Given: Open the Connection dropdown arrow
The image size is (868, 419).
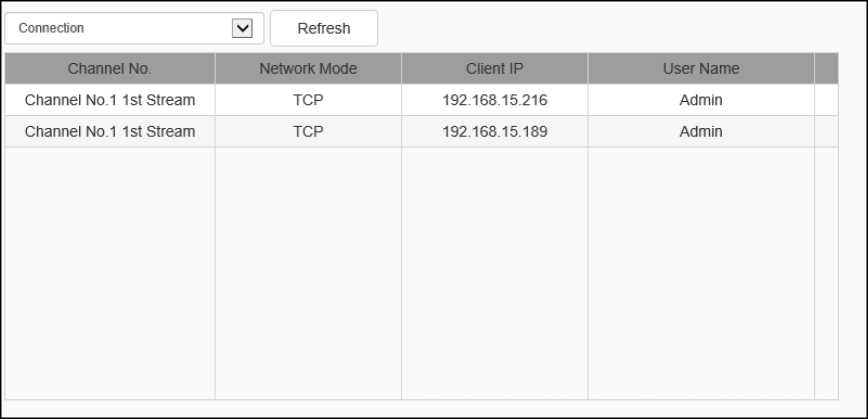Looking at the screenshot, I should [242, 28].
